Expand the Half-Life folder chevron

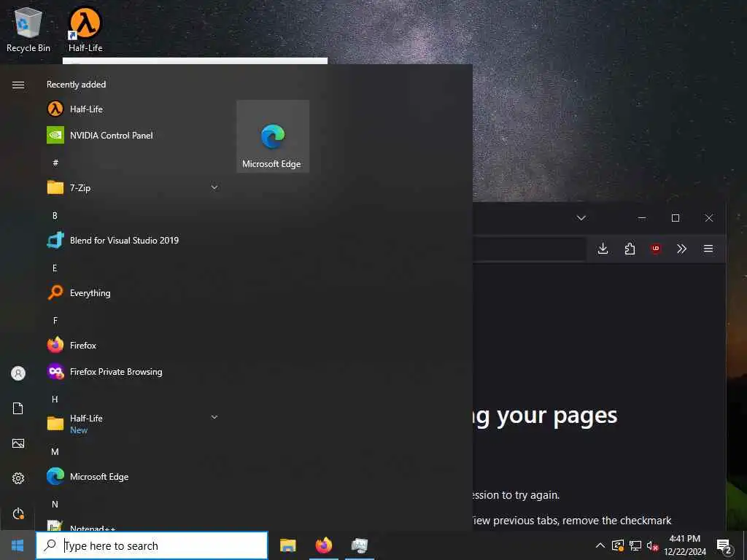point(214,417)
